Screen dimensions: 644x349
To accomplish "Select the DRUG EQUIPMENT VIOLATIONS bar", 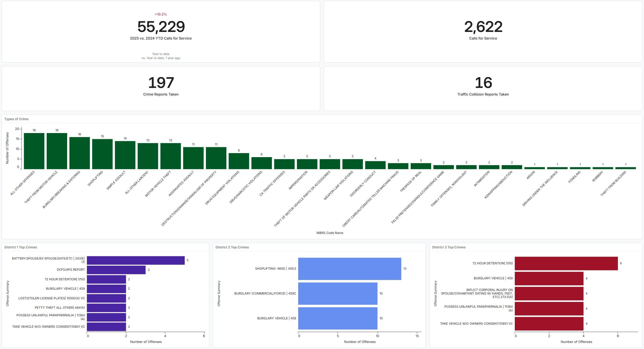I will click(239, 161).
